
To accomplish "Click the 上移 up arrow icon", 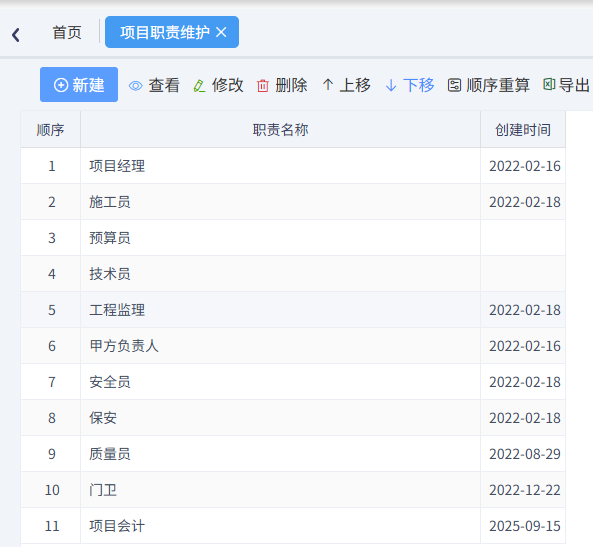I will point(328,85).
